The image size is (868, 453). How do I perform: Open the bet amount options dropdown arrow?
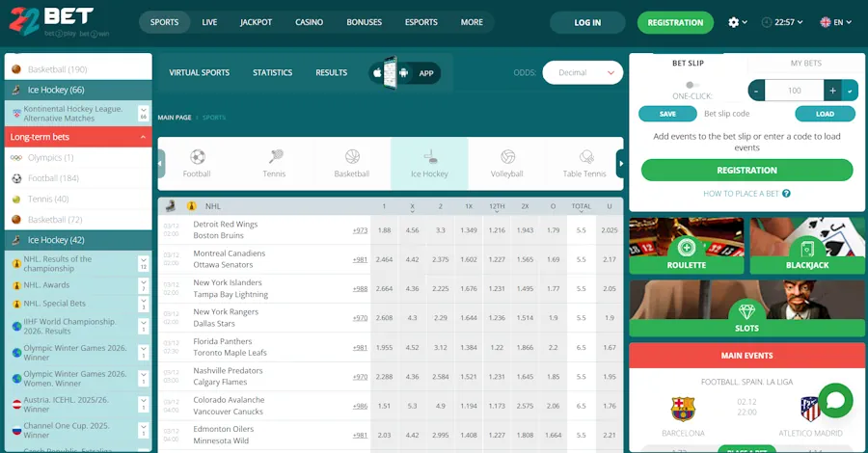click(851, 91)
